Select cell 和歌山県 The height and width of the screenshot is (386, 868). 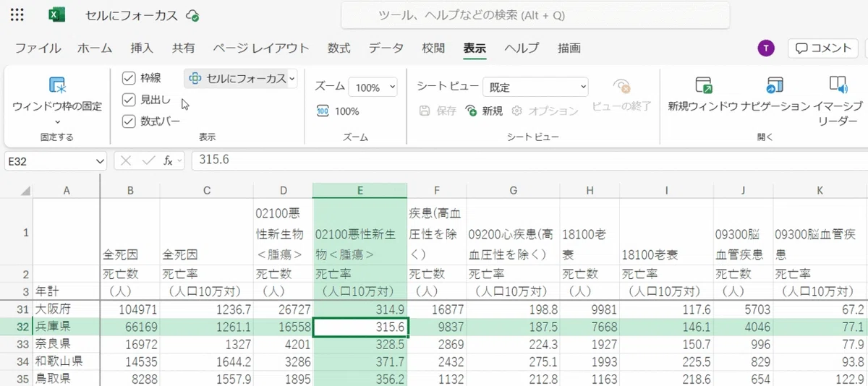coord(67,361)
